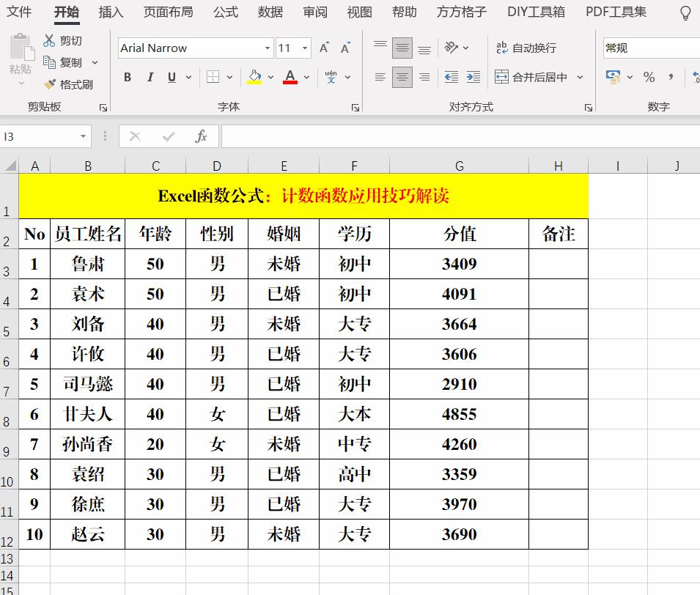Open the font size 11 dropdown

(303, 48)
